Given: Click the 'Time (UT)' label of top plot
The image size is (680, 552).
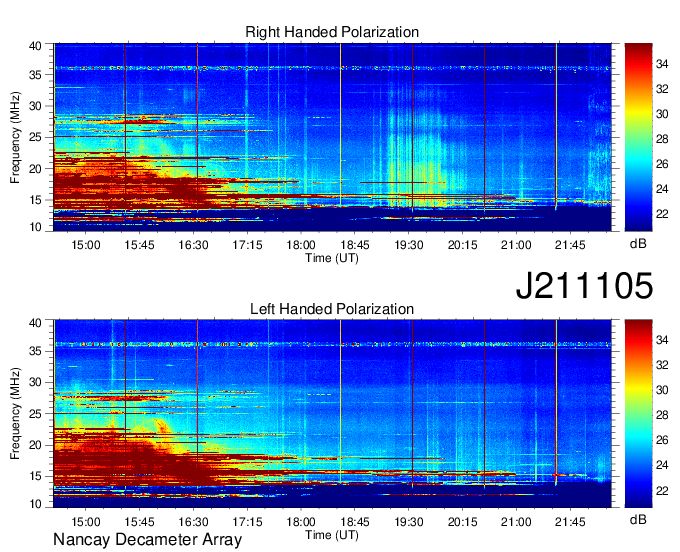Looking at the screenshot, I should tap(332, 258).
